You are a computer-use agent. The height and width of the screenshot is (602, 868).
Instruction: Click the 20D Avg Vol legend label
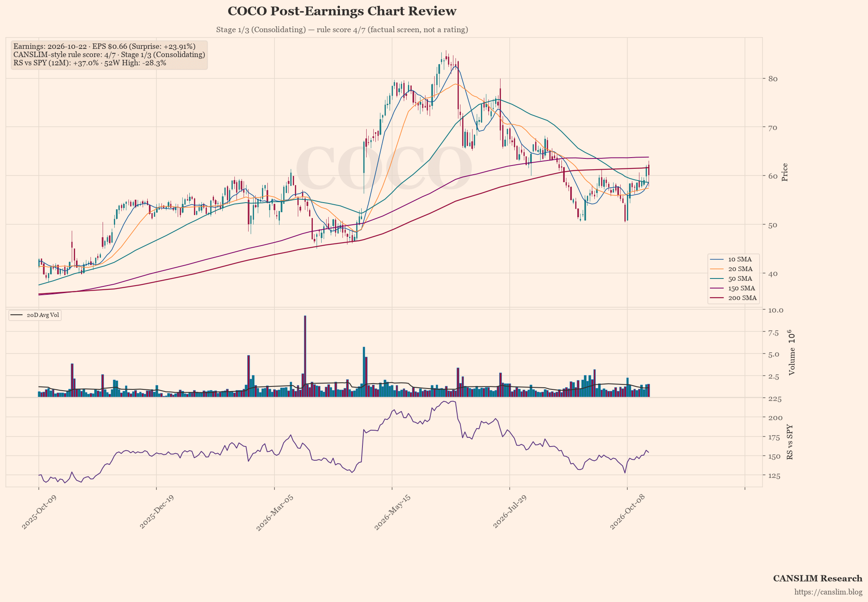click(43, 315)
